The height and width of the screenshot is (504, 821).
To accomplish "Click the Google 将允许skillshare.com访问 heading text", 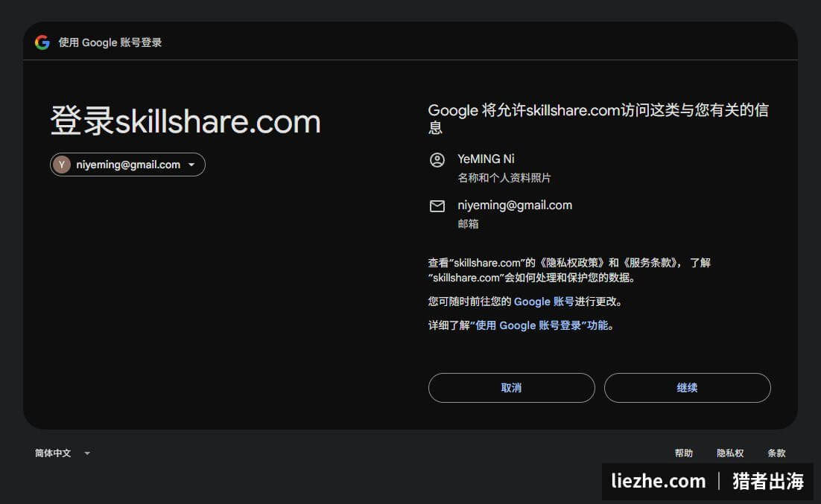I will coord(598,118).
